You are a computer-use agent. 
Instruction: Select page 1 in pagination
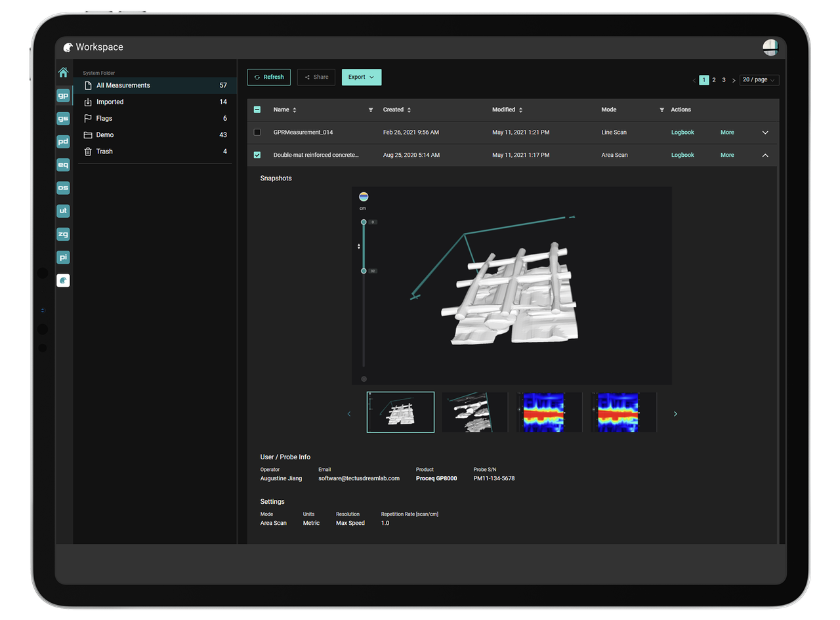(704, 80)
